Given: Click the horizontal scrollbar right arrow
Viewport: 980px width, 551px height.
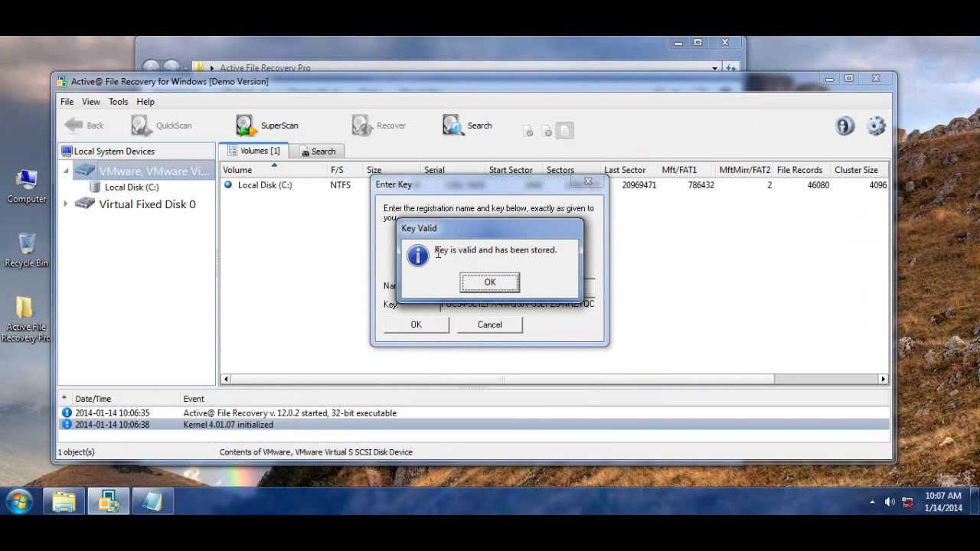Looking at the screenshot, I should 883,379.
